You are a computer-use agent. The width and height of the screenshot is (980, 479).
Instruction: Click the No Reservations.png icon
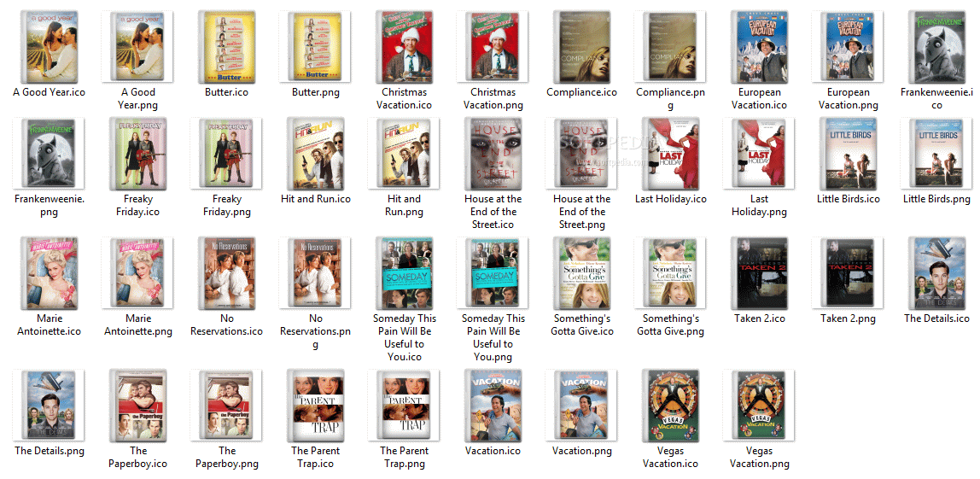(x=315, y=272)
